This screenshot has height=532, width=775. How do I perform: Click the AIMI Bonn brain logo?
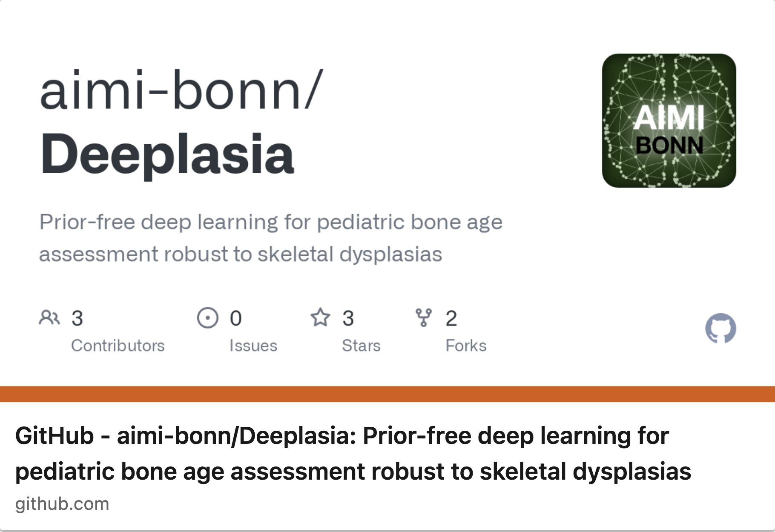[669, 120]
